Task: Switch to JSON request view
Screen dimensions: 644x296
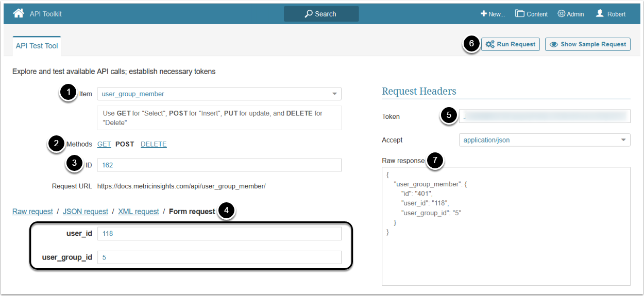Action: coord(86,212)
